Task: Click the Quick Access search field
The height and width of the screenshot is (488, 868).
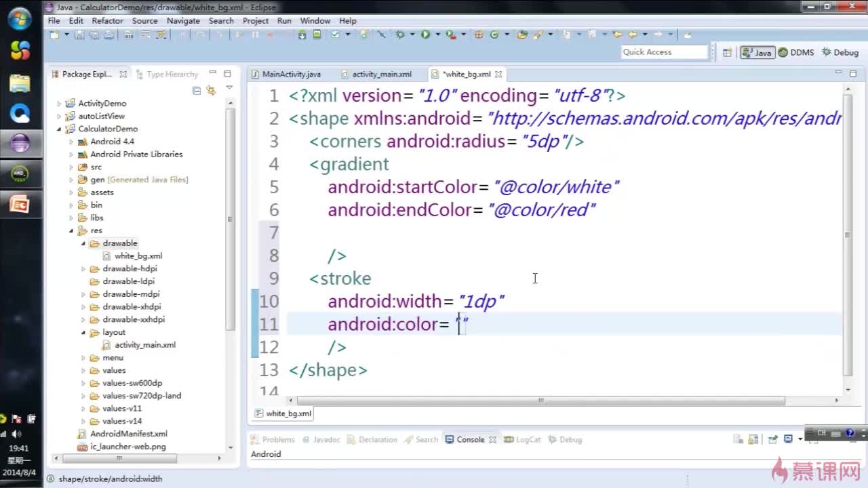Action: 665,52
